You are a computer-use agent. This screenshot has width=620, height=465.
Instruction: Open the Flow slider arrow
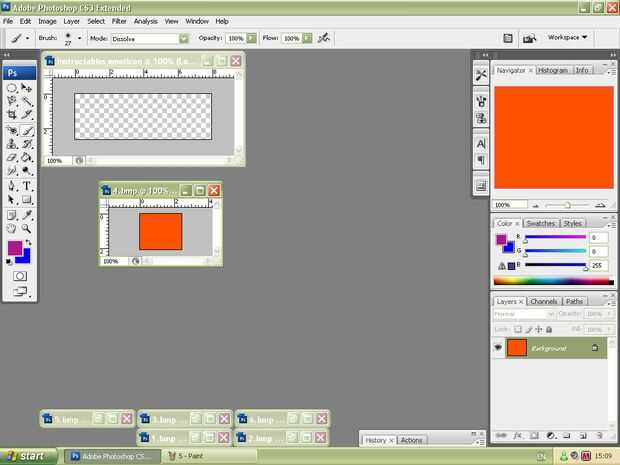(x=307, y=38)
